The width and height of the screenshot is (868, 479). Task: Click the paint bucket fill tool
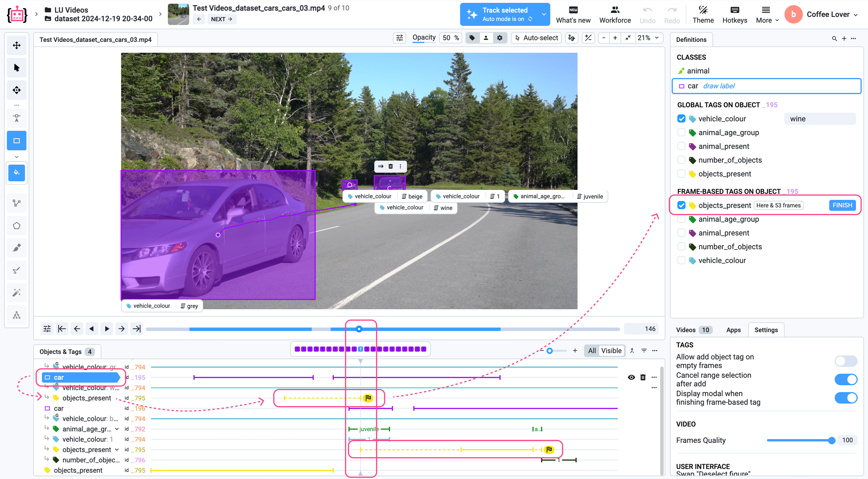click(17, 173)
